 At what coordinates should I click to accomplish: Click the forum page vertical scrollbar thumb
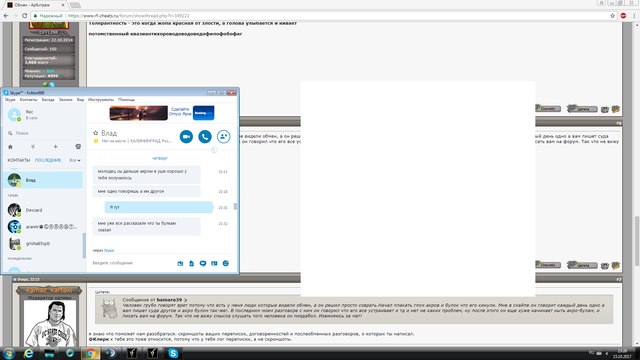(636, 241)
